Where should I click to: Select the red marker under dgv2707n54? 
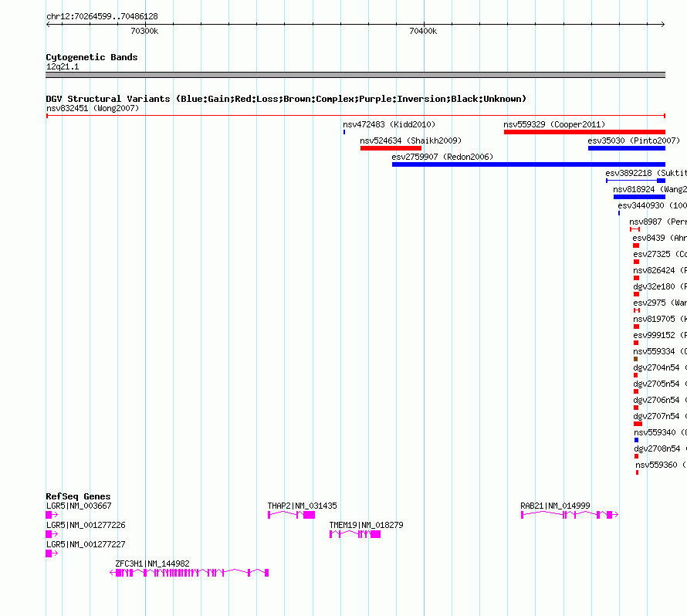point(638,424)
